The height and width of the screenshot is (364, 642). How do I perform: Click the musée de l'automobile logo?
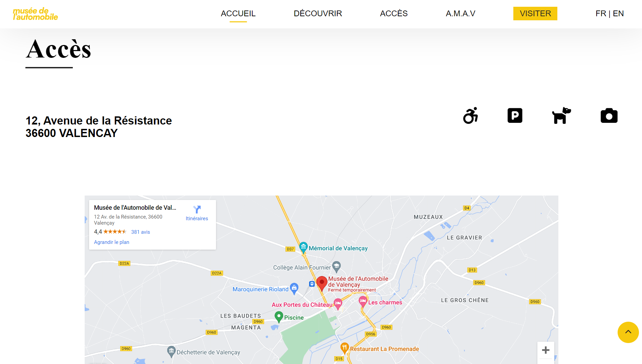pyautogui.click(x=35, y=14)
